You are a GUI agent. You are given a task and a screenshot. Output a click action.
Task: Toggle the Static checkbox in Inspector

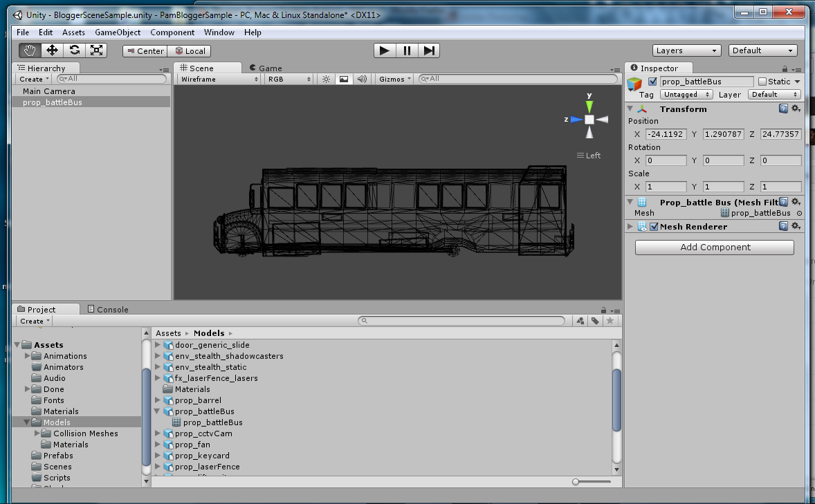pyautogui.click(x=762, y=82)
